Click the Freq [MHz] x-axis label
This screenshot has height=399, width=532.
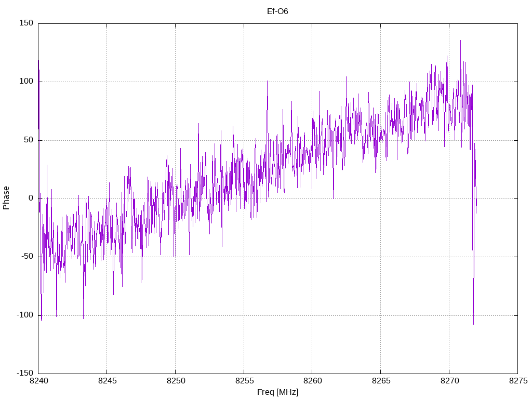pyautogui.click(x=277, y=392)
